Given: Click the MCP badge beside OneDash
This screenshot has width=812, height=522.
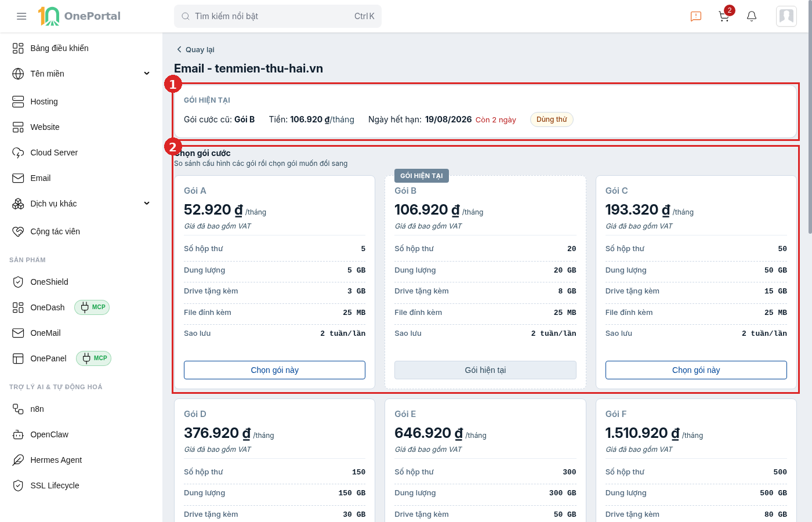Looking at the screenshot, I should 92,307.
